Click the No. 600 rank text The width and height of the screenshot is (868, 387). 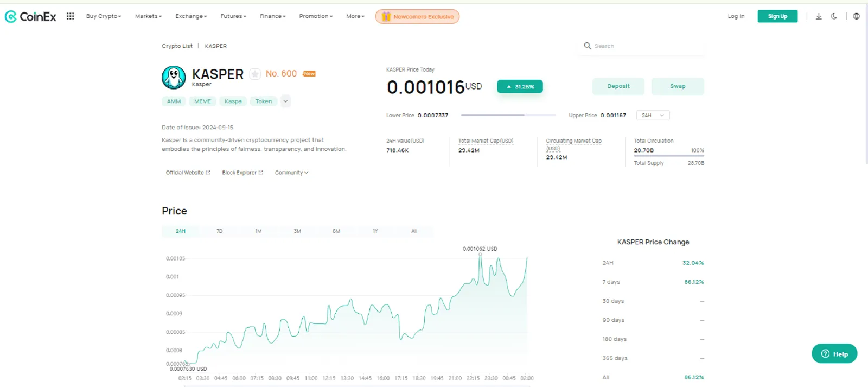pyautogui.click(x=281, y=74)
